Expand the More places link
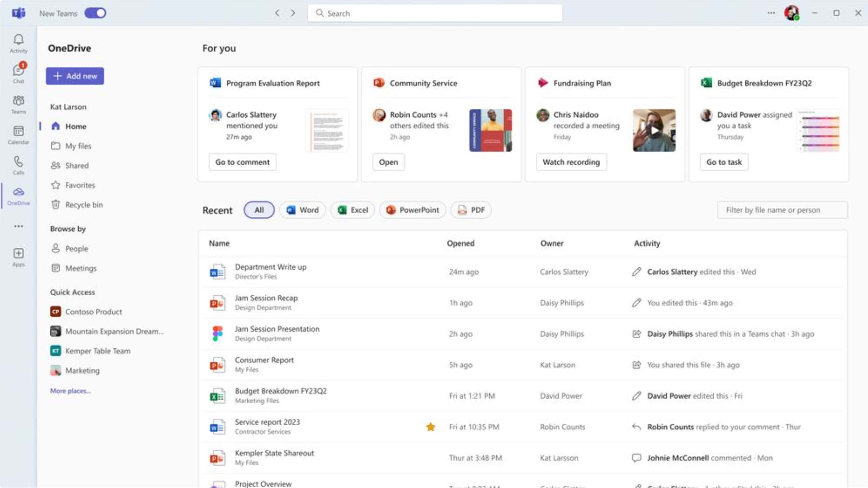Screen dimensions: 868x488 (x=70, y=391)
